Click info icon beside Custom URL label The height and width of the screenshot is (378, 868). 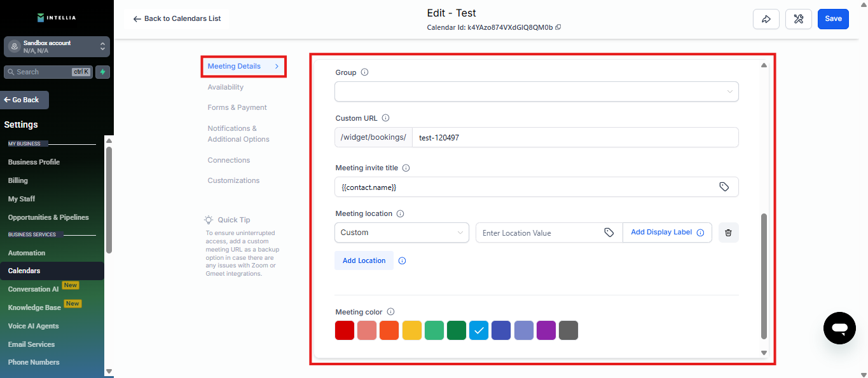pyautogui.click(x=385, y=118)
